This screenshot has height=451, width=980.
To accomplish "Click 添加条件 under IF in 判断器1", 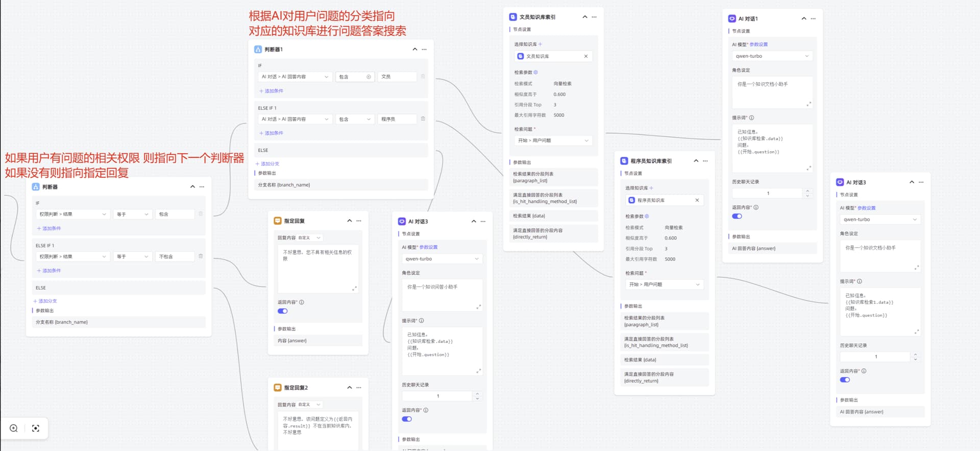I will [x=271, y=91].
